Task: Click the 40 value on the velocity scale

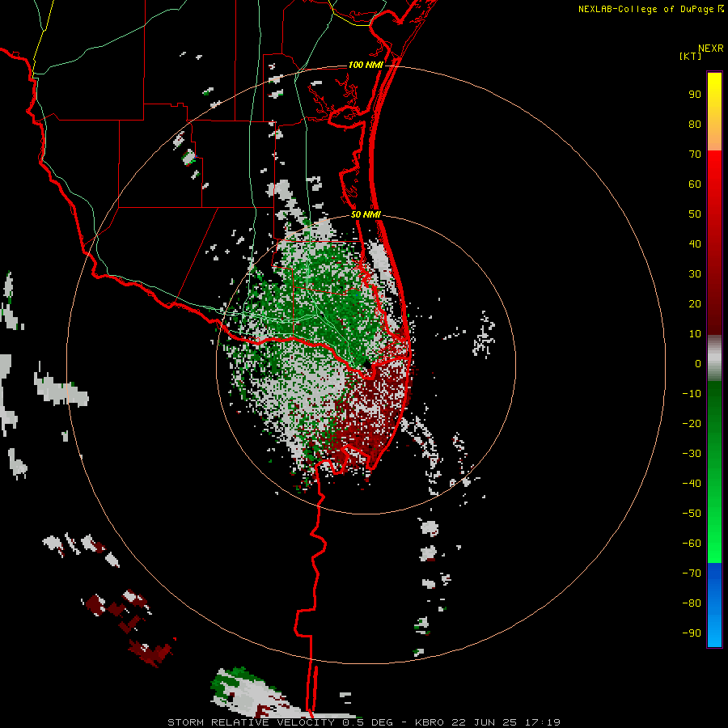Action: (695, 243)
